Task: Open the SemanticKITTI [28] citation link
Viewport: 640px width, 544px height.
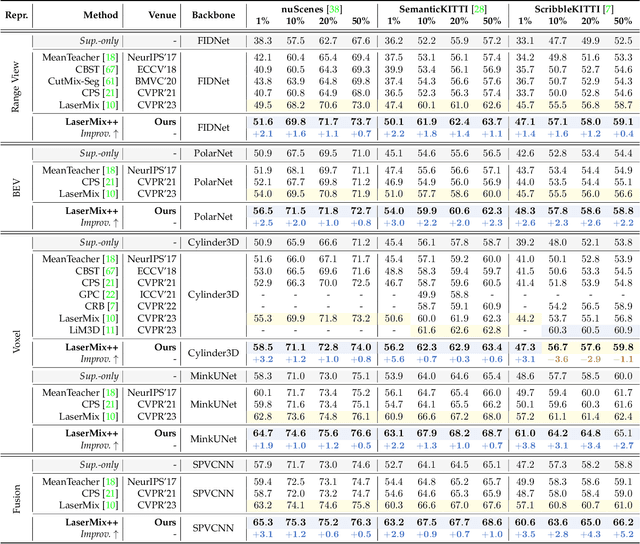Action: [x=482, y=6]
